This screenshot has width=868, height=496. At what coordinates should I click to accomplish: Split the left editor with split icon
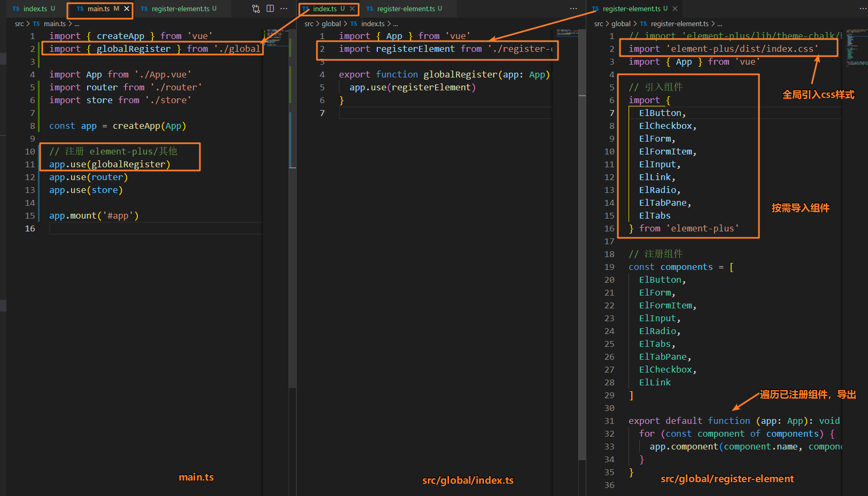pyautogui.click(x=270, y=9)
